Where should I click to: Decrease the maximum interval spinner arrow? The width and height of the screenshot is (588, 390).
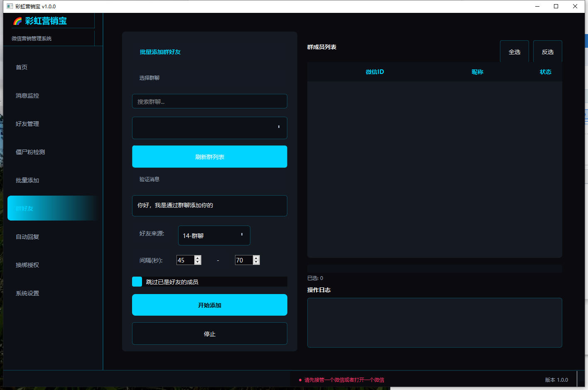(x=256, y=262)
